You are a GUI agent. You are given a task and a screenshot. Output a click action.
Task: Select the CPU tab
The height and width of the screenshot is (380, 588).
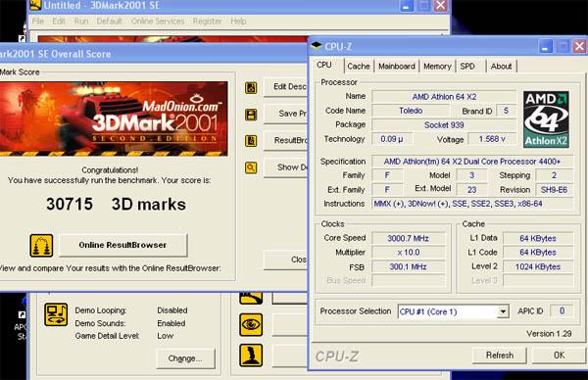[x=324, y=65]
